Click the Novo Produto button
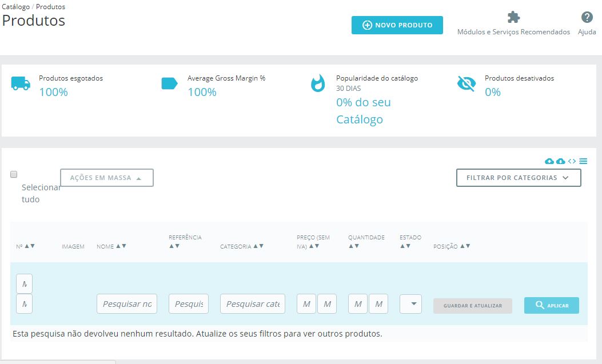Screen dimensions: 602x364 point(397,25)
